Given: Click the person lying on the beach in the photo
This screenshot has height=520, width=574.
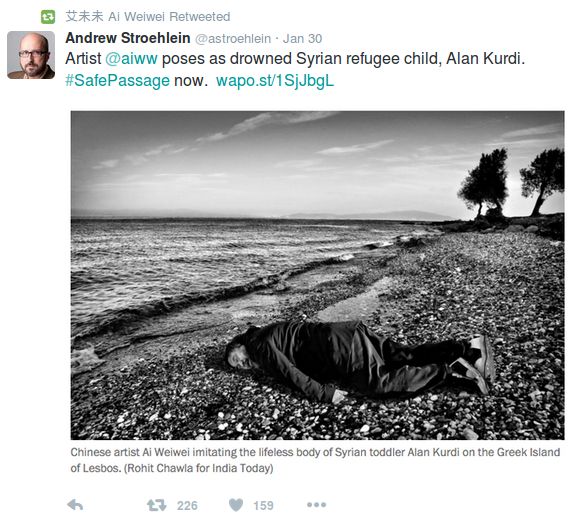Looking at the screenshot, I should [x=361, y=361].
